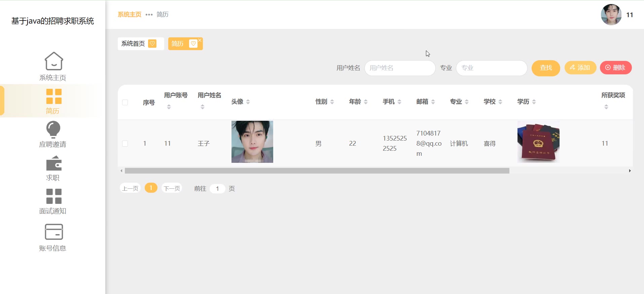Click the 求职 menu label
The height and width of the screenshot is (294, 644).
click(x=53, y=178)
